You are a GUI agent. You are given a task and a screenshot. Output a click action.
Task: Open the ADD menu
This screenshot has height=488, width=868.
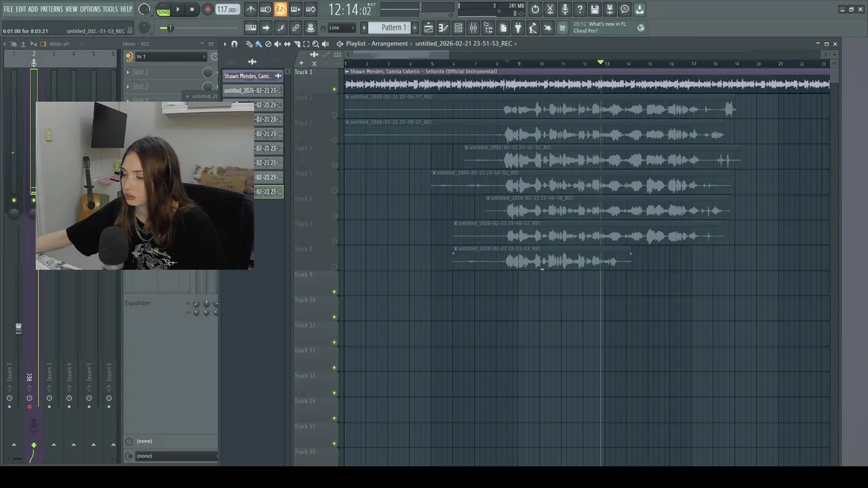tap(33, 9)
